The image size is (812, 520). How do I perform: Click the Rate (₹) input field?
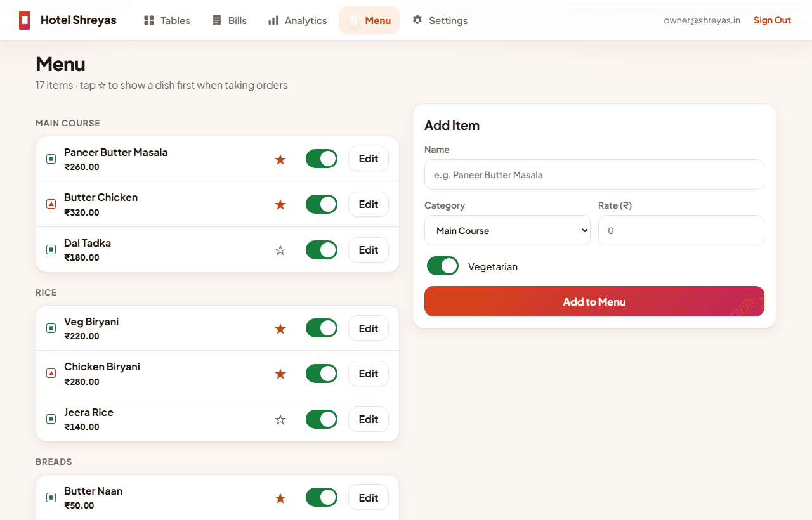pos(681,230)
